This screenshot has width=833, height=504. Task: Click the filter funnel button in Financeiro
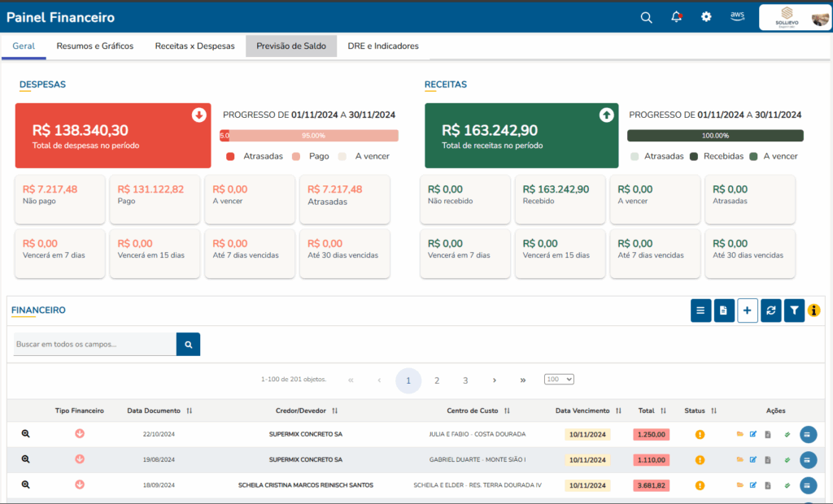794,311
